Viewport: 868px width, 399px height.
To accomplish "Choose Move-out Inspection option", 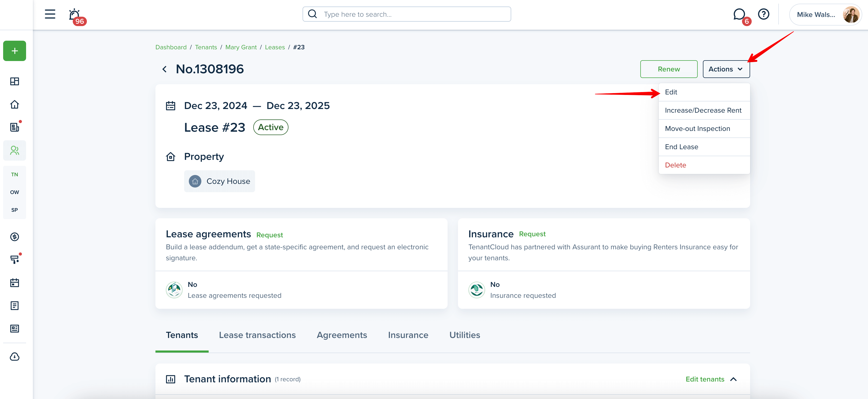I will 704,128.
